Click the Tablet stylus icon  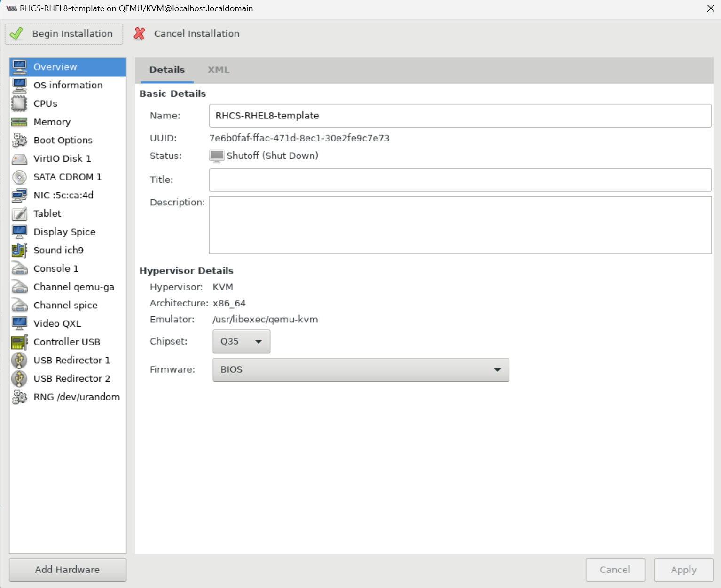[20, 213]
